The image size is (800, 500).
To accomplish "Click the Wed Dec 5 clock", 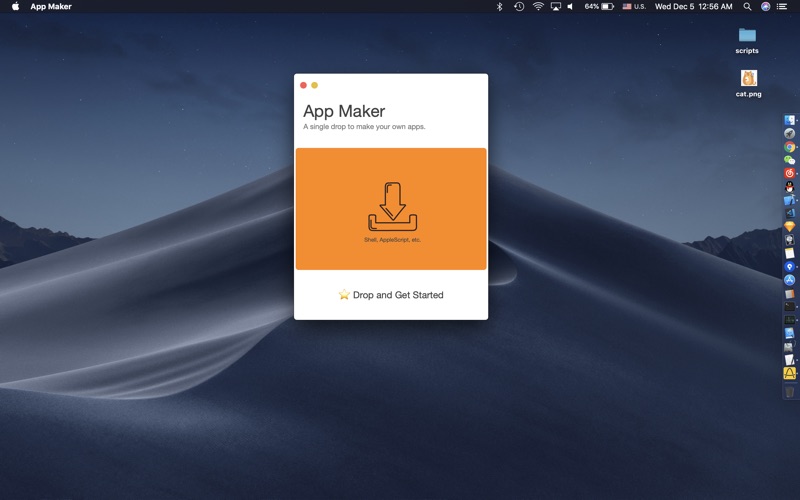I will [x=693, y=7].
